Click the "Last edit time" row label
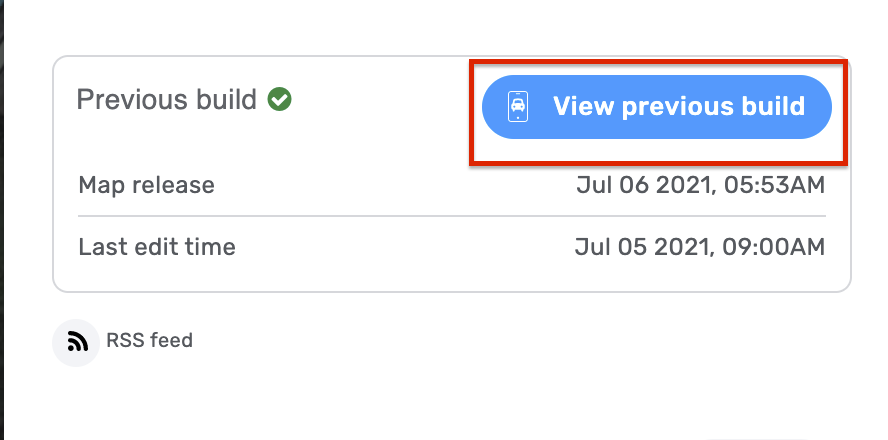The height and width of the screenshot is (440, 888). [x=157, y=247]
